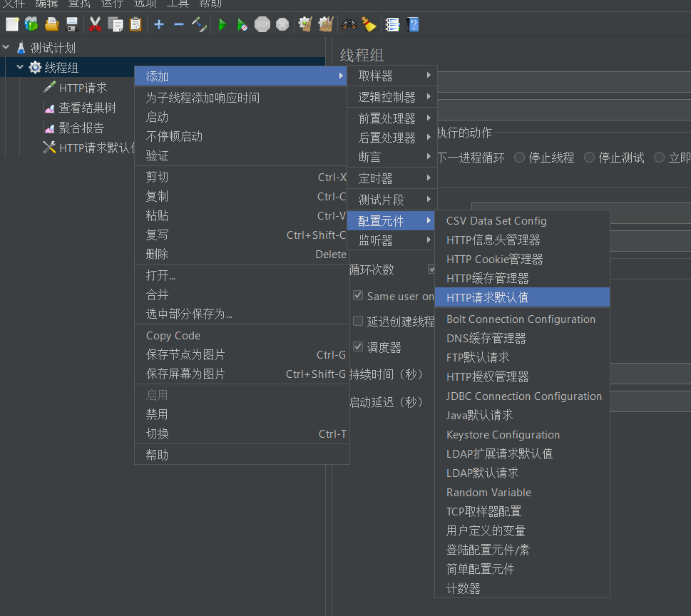Toggle the 调度器 checkbox
This screenshot has width=691, height=616.
tap(358, 346)
